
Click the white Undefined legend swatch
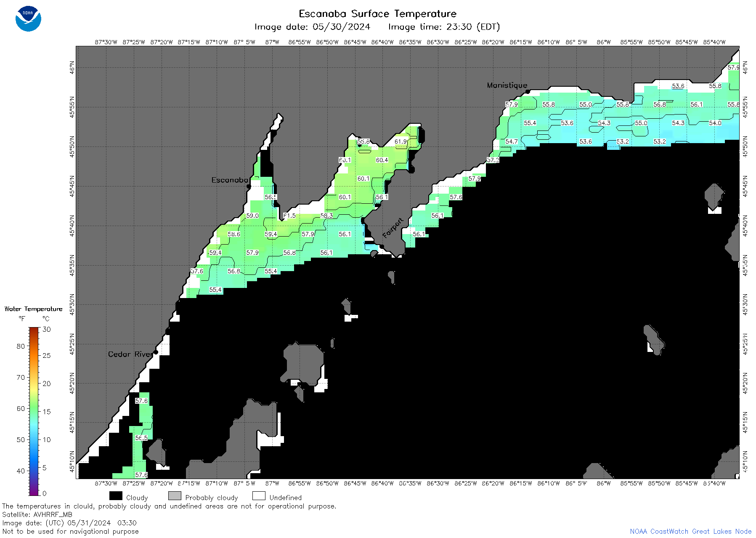click(x=259, y=496)
